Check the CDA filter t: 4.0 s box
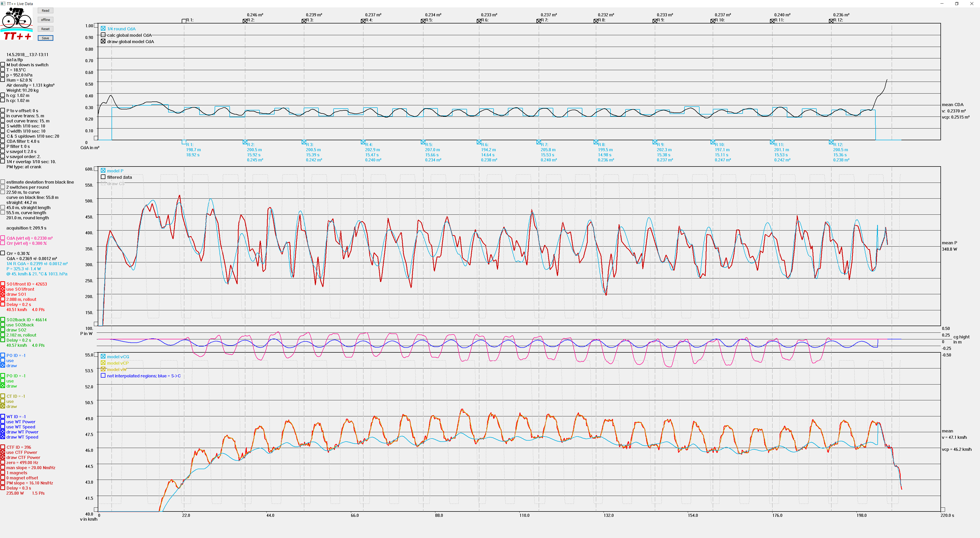The image size is (980, 538). coord(3,141)
